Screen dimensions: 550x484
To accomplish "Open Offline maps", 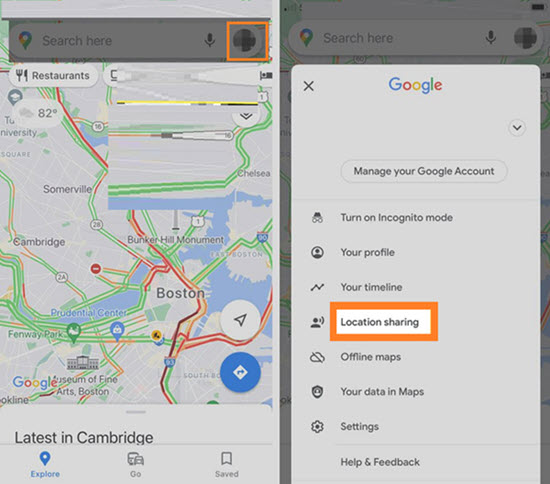I will (x=371, y=357).
